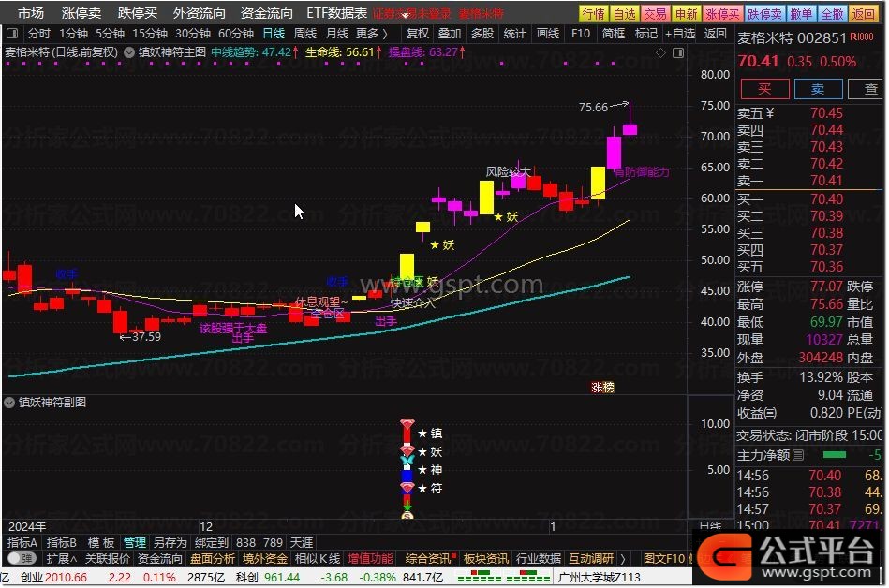Viewport: 889px width, 588px height.
Task: Select the 15分钟 period
Action: [150, 34]
